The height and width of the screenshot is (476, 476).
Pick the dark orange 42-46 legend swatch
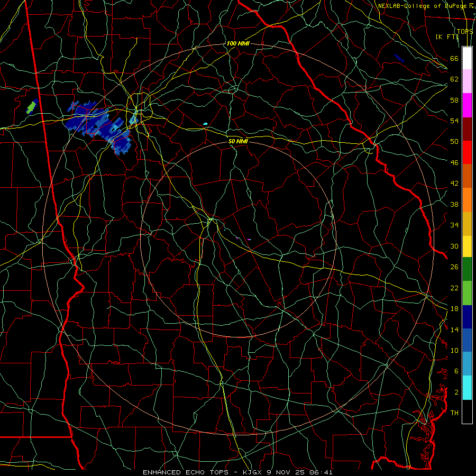click(467, 176)
